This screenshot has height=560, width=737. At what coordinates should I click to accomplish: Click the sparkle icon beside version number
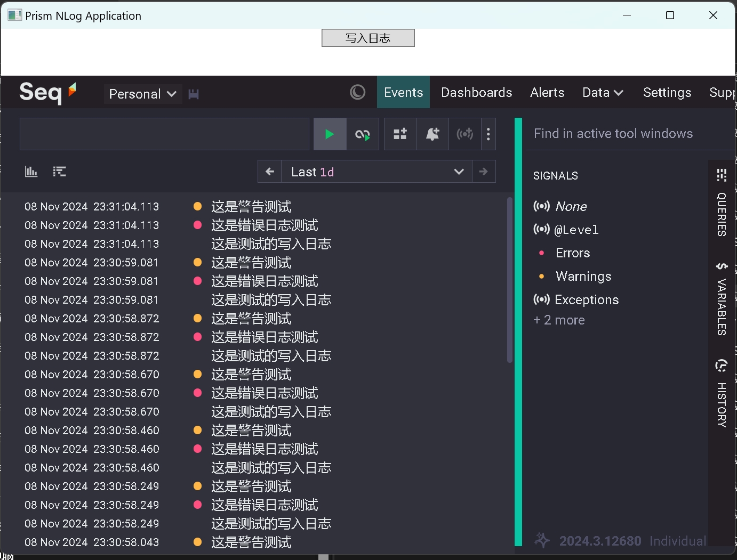point(542,540)
